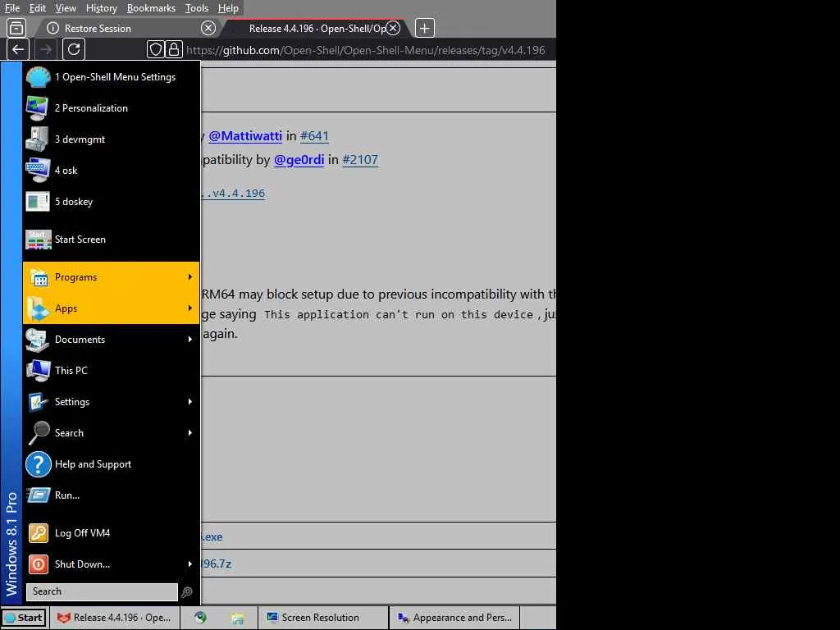The image size is (840, 630).
Task: Expand Programs submenu arrow
Action: tap(190, 277)
